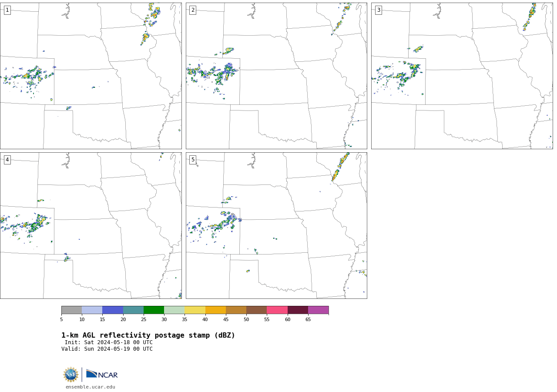The image size is (557, 392).
Task: Click the 'Init: Sat 2024-05-18 00 UTC' text
Action: [x=109, y=342]
